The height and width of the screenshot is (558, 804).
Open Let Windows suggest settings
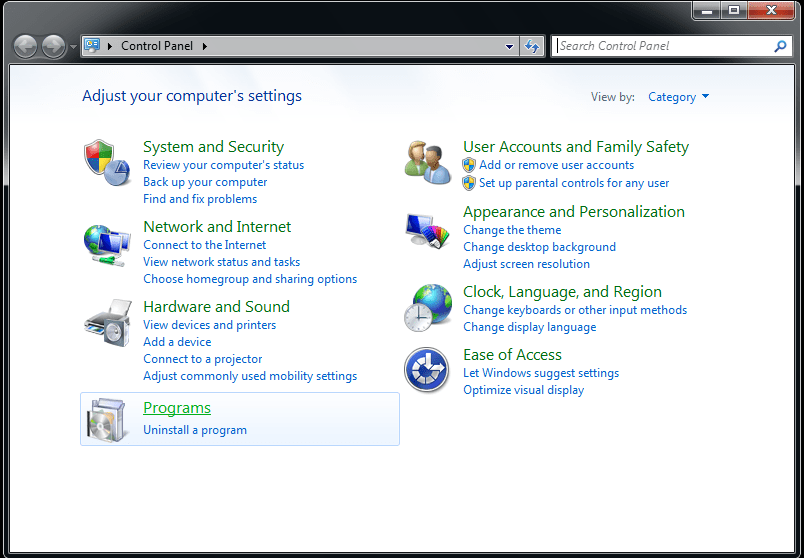[541, 373]
